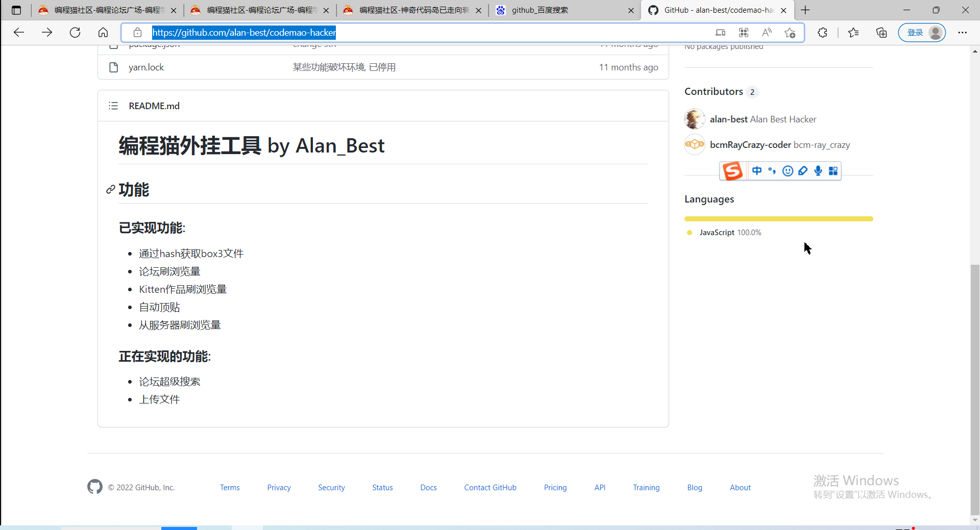
Task: Open the Docs footer link
Action: pyautogui.click(x=429, y=488)
